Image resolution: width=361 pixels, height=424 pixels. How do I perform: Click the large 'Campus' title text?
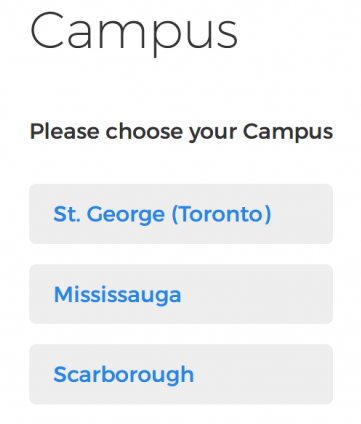134,33
